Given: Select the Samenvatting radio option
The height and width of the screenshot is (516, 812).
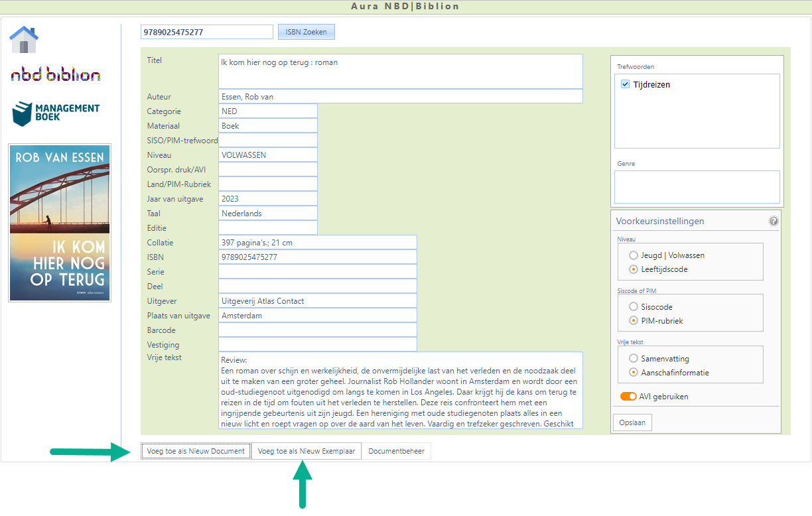Looking at the screenshot, I should pyautogui.click(x=633, y=359).
